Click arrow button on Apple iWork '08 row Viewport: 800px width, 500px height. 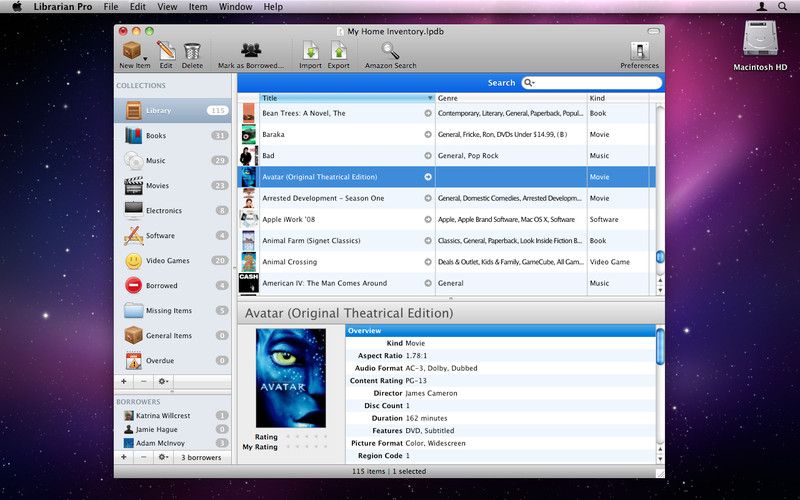pyautogui.click(x=428, y=219)
